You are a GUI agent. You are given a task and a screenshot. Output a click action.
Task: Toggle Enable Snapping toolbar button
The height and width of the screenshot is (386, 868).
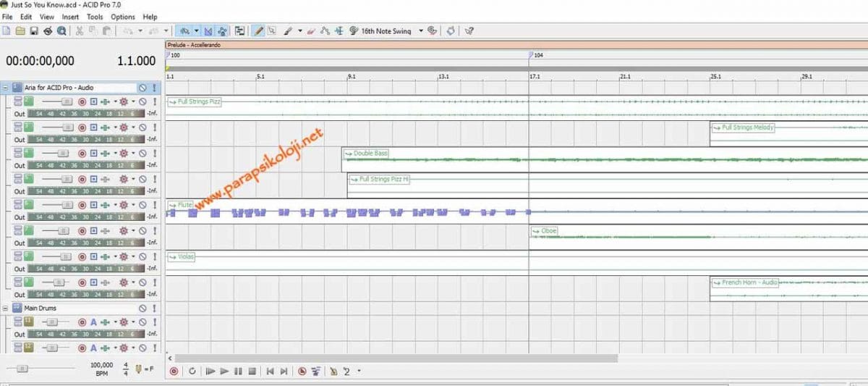pos(184,31)
